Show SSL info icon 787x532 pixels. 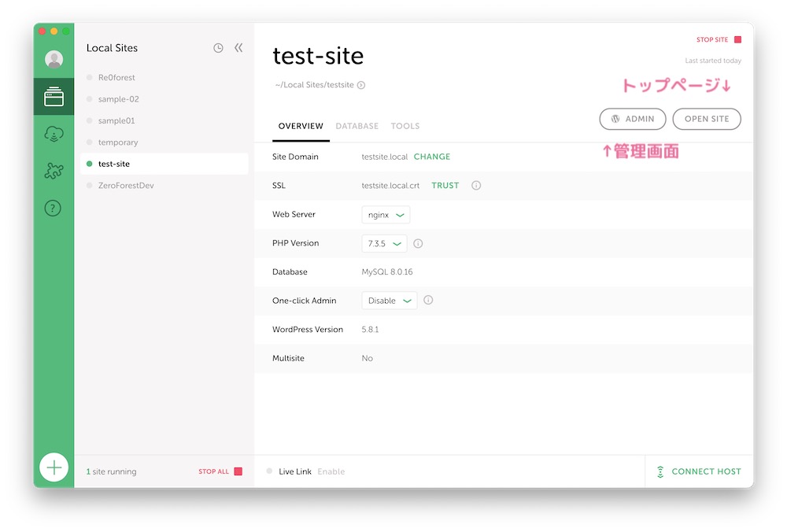[x=476, y=185]
